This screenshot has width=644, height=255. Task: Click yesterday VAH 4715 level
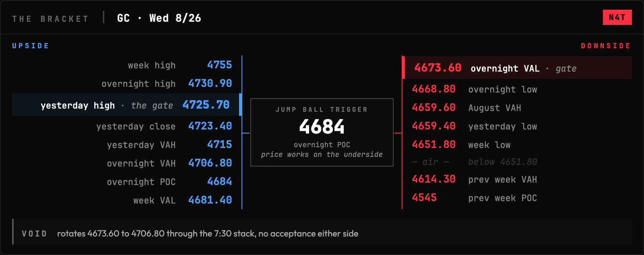click(x=126, y=144)
